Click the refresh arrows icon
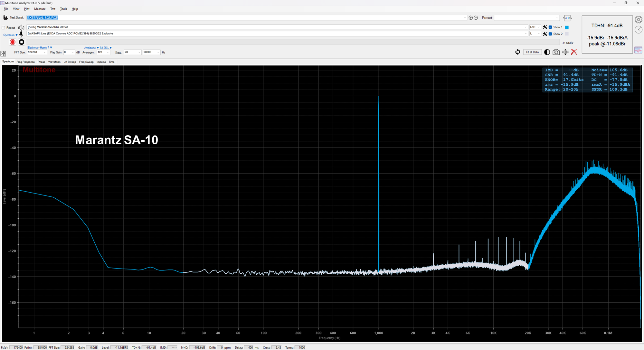 click(518, 52)
